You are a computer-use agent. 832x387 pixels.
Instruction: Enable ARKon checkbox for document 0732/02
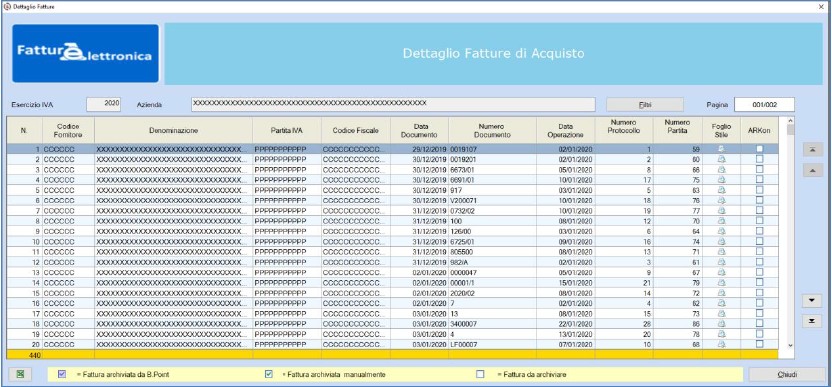760,211
